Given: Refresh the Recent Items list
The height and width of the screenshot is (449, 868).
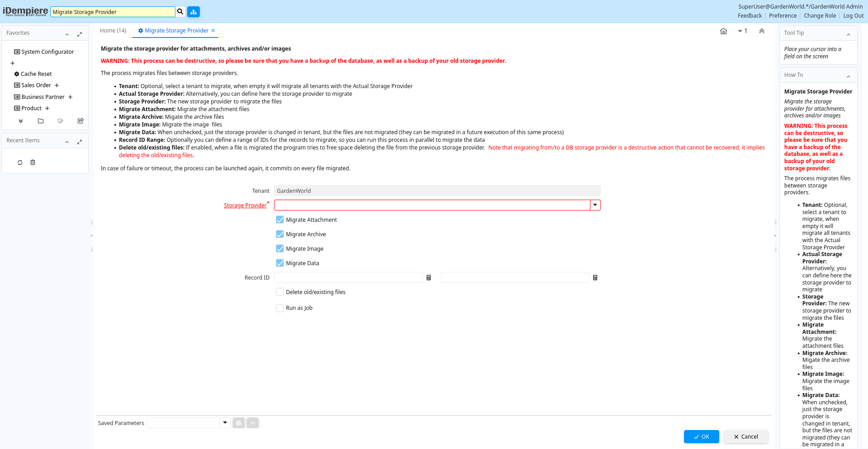Looking at the screenshot, I should coord(20,163).
